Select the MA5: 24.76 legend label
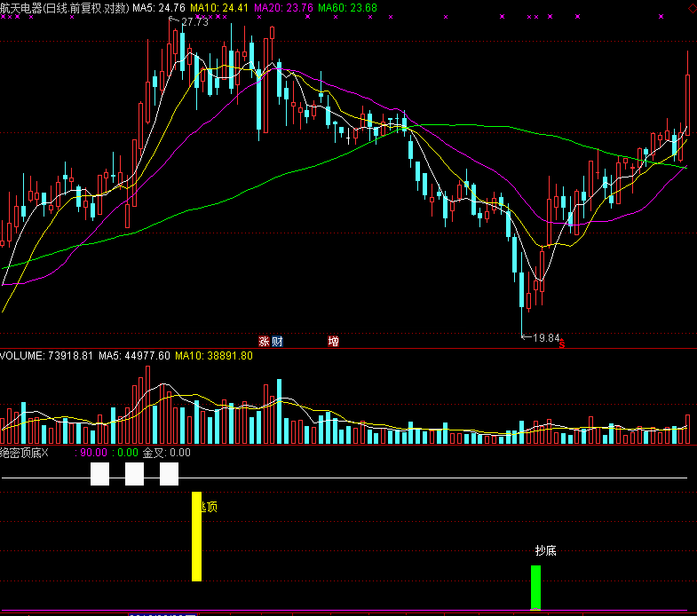Screen dimensions: 697x616 tap(158, 8)
